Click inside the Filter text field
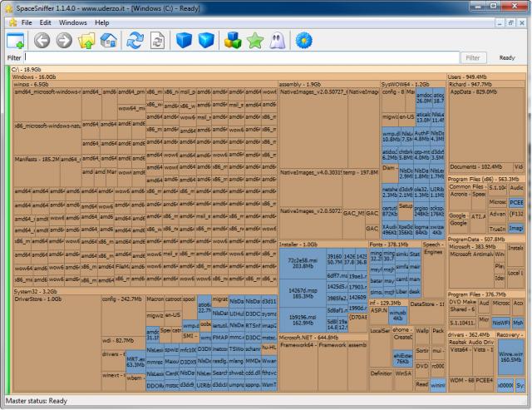Screen dimensions: 532x410 tap(241, 57)
